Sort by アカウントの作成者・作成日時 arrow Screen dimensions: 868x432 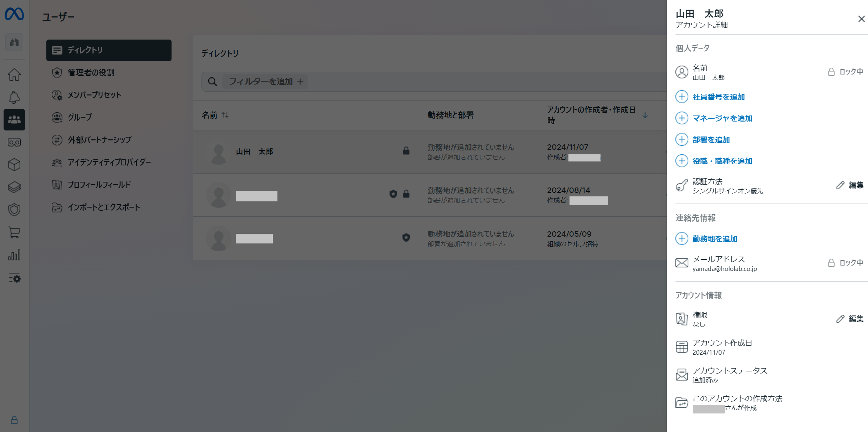point(645,115)
